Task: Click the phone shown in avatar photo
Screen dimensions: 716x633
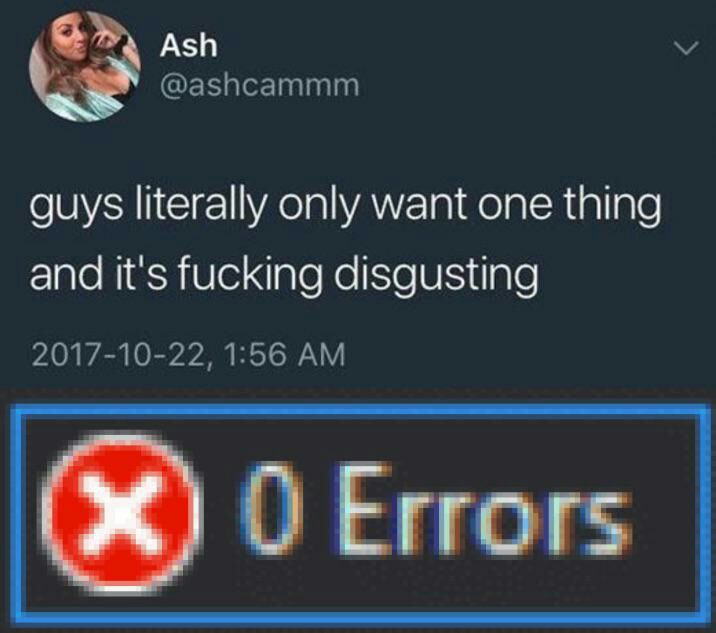Action: [x=120, y=43]
